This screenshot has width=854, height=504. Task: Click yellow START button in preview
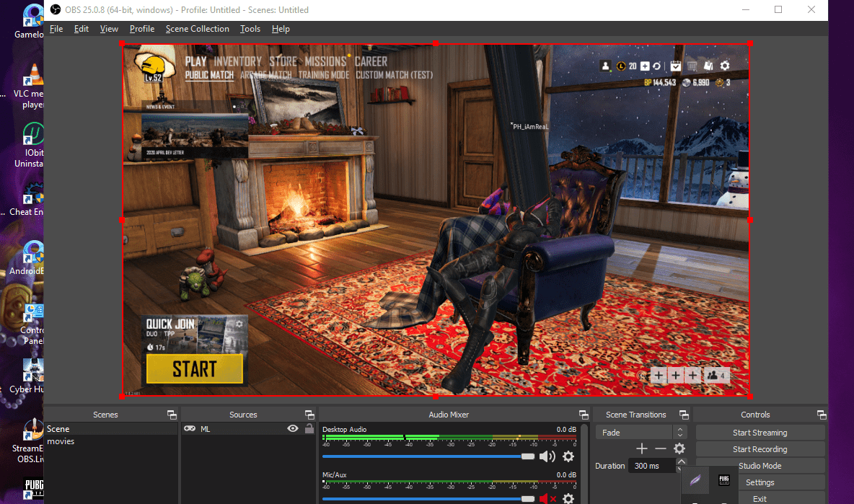[x=195, y=369]
